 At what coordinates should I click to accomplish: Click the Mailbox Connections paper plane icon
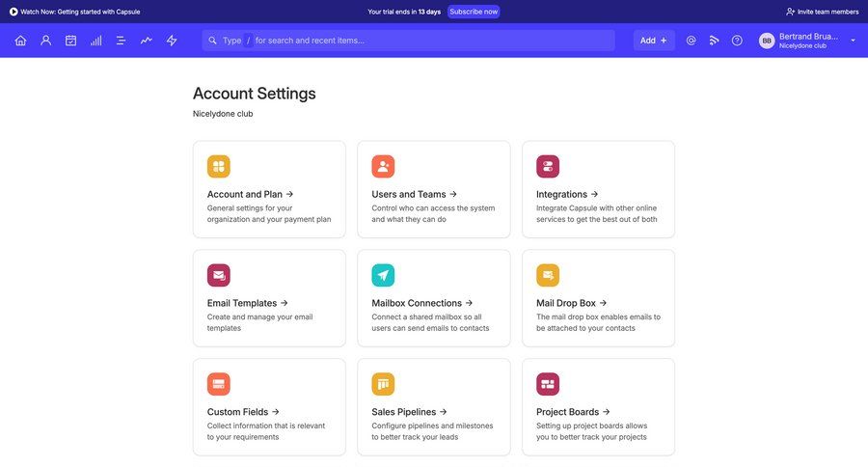(383, 275)
